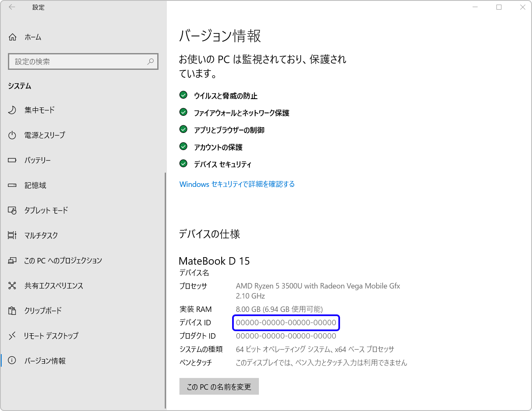The width and height of the screenshot is (532, 411).
Task: Click the storage drive icon
Action: tap(12, 185)
